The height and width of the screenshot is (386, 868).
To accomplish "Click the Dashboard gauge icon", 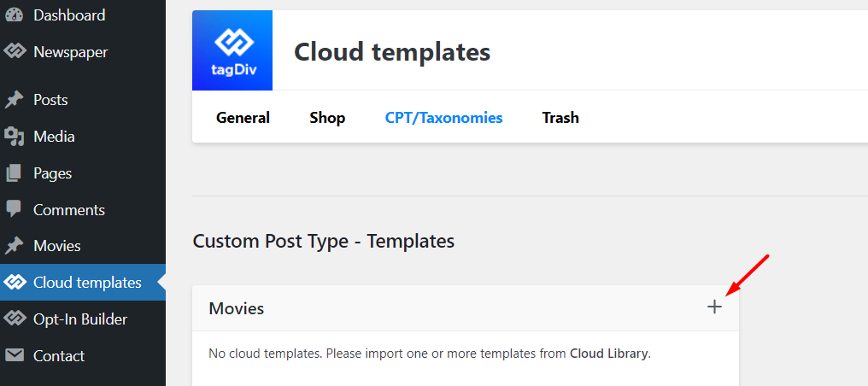I will point(15,15).
